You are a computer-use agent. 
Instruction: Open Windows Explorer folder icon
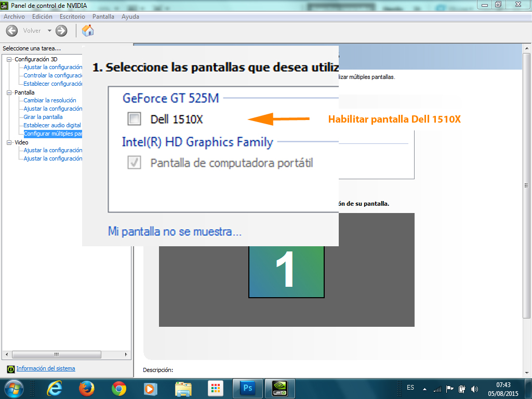[x=183, y=389]
